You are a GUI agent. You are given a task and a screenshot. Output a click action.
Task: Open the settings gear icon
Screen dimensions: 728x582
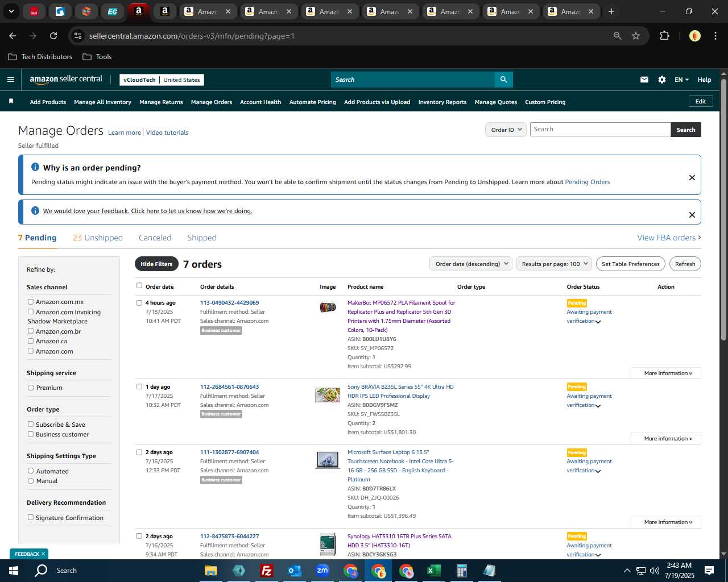click(661, 80)
